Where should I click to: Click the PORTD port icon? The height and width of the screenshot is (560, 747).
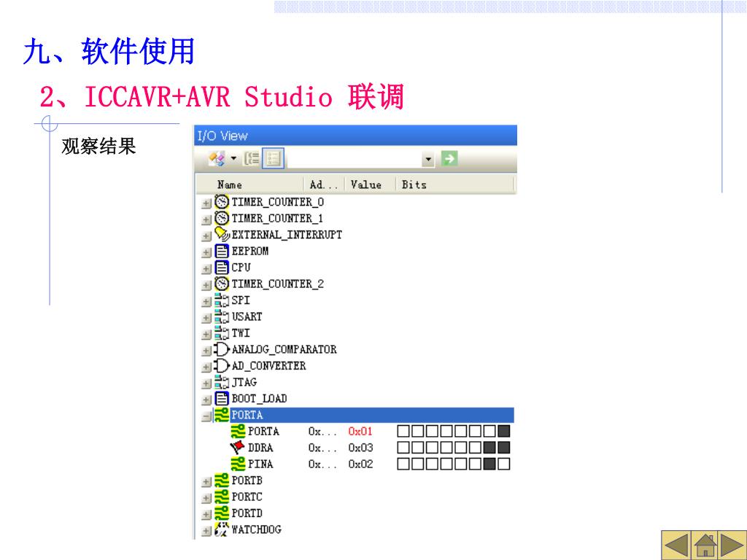222,513
